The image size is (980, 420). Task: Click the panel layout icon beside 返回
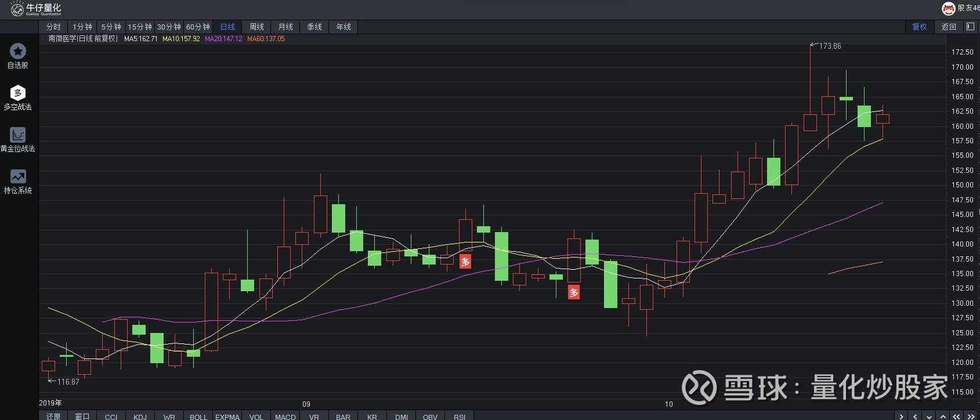click(x=970, y=27)
